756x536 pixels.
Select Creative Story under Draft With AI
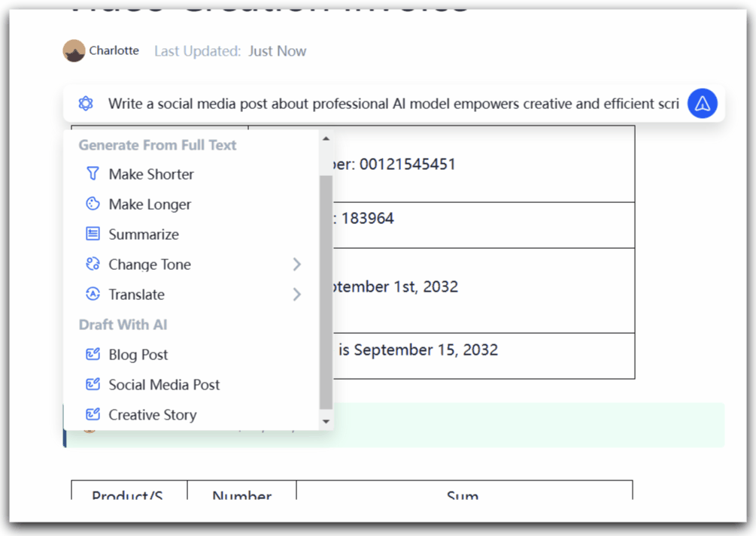[153, 415]
